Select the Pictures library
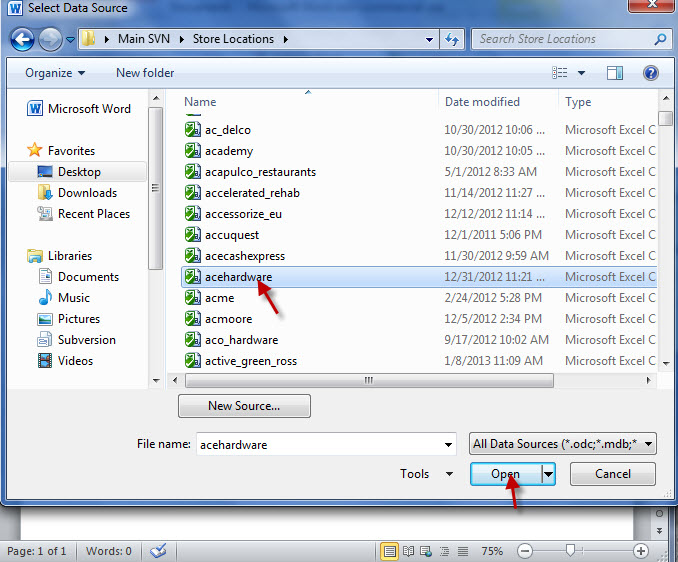Screen dimensions: 678x562 [68, 319]
